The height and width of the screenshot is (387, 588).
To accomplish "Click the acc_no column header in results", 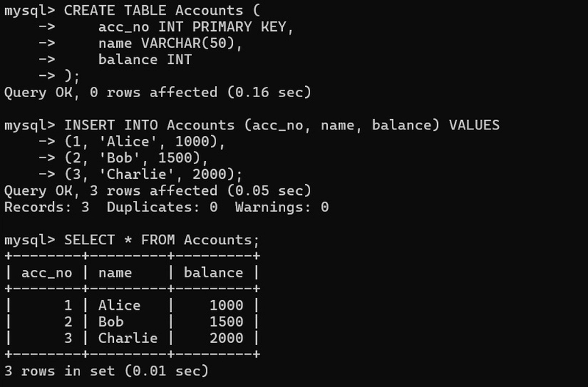I will 47,273.
